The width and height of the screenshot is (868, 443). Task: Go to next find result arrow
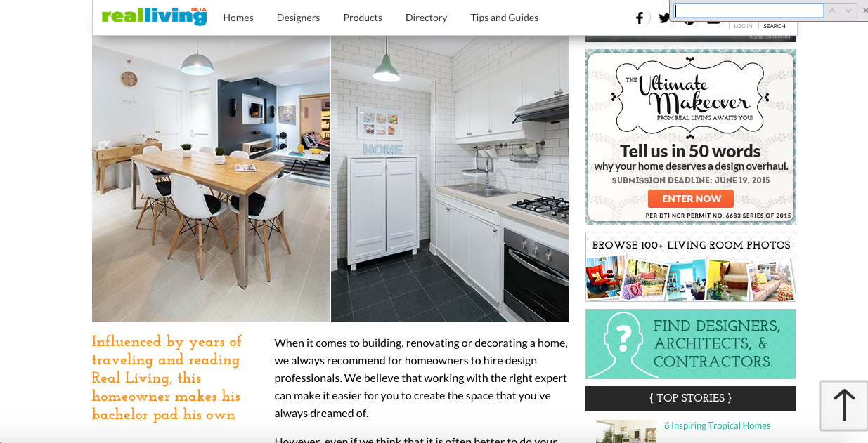(849, 11)
